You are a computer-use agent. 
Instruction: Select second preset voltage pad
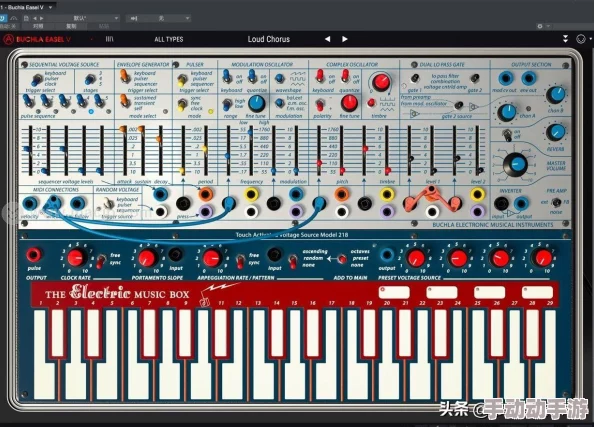[442, 292]
